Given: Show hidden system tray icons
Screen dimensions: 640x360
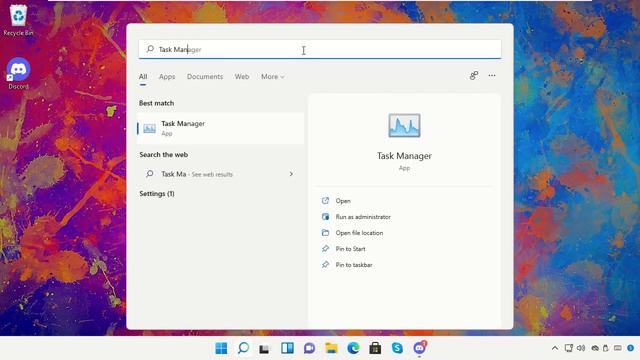Looking at the screenshot, I should click(555, 348).
